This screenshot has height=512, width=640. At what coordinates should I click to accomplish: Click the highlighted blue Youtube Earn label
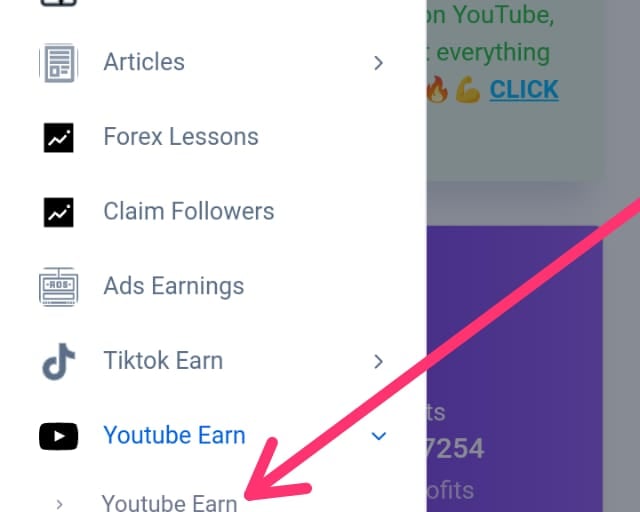coord(175,435)
